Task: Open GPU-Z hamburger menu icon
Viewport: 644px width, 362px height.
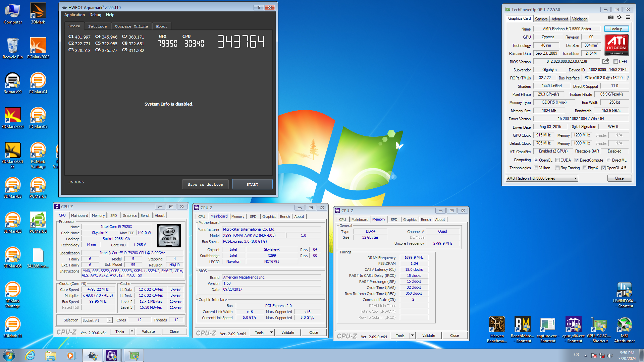Action: point(628,17)
